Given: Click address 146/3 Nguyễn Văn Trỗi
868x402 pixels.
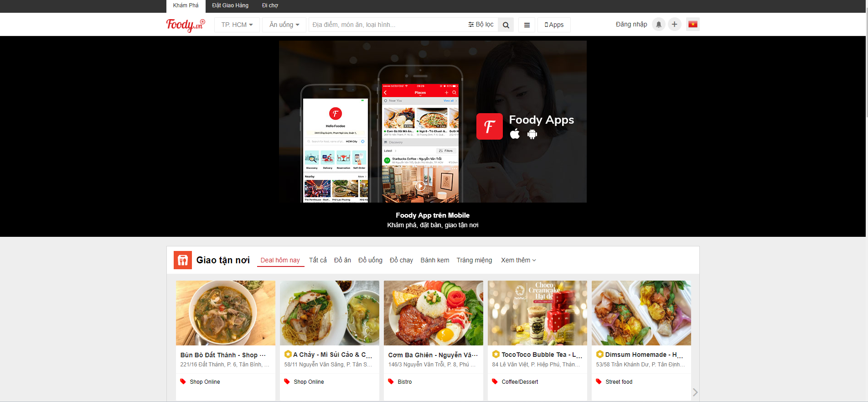Looking at the screenshot, I should [432, 365].
